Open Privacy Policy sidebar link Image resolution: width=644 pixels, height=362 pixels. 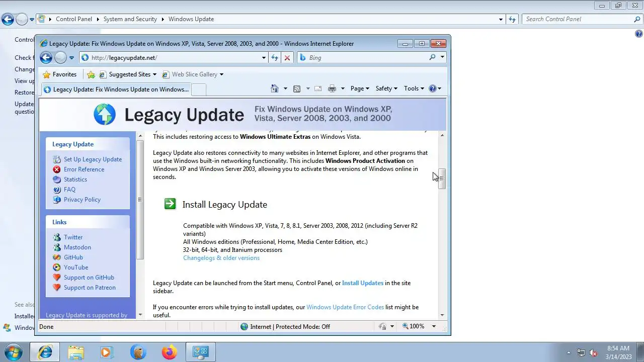click(82, 200)
